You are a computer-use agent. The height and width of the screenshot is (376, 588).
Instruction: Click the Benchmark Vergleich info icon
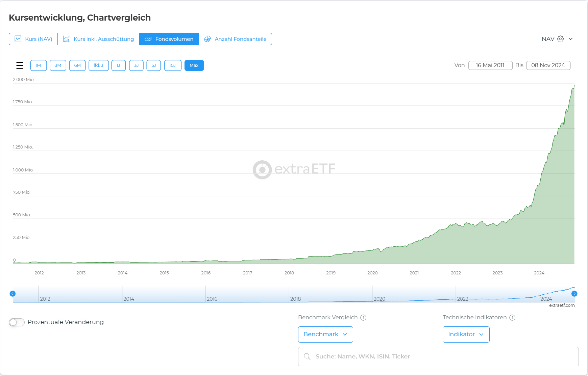363,318
